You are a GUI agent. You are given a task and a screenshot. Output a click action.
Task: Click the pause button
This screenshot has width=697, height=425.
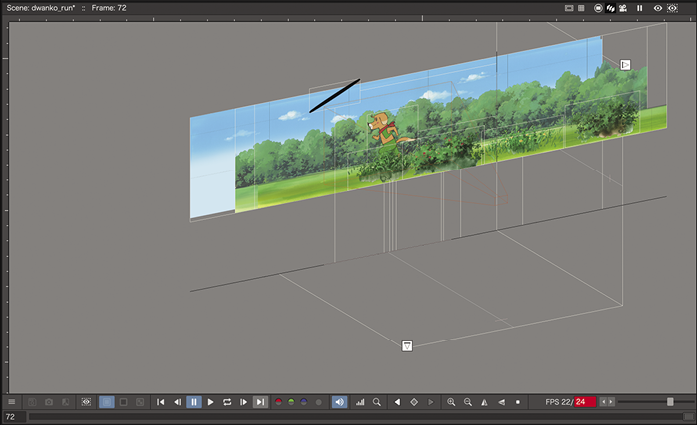click(194, 402)
